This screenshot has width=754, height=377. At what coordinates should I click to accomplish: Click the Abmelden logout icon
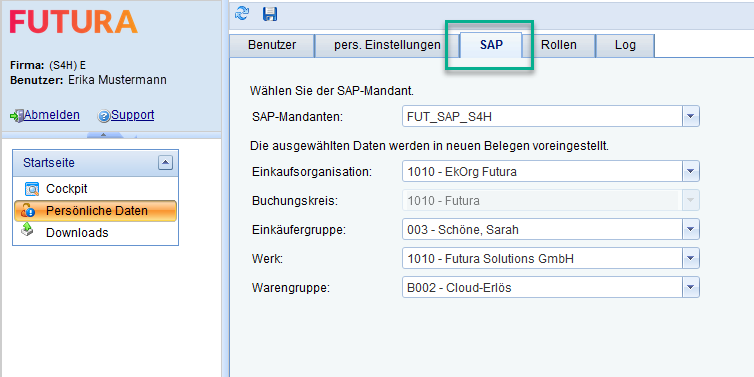click(17, 116)
